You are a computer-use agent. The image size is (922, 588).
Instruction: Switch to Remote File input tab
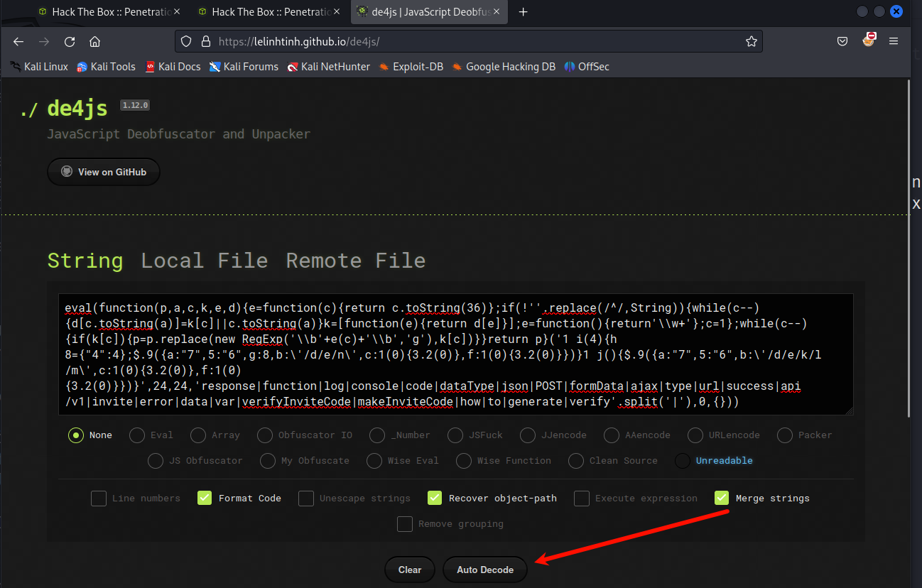pyautogui.click(x=356, y=261)
